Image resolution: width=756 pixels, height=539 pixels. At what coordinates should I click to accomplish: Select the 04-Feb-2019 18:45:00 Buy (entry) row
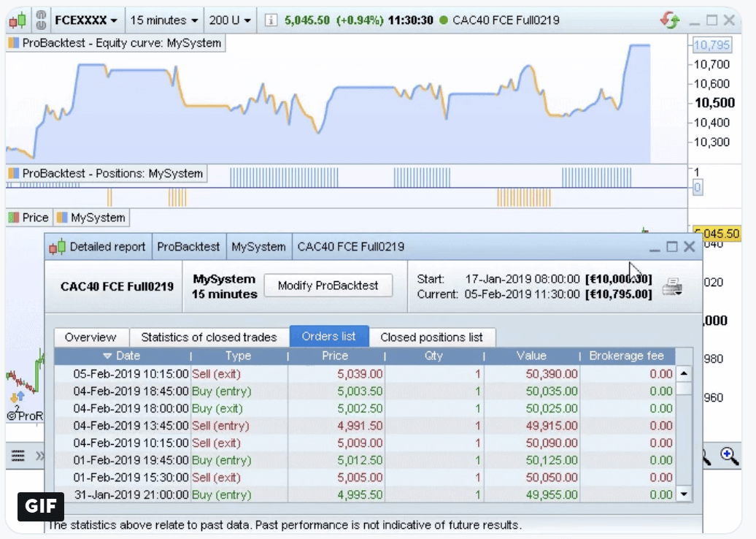365,391
